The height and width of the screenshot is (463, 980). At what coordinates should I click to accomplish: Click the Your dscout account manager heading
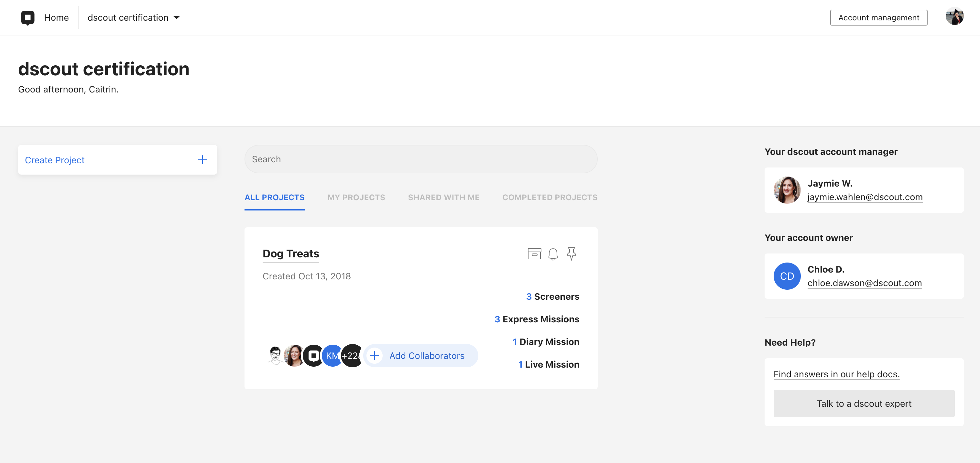(x=831, y=152)
